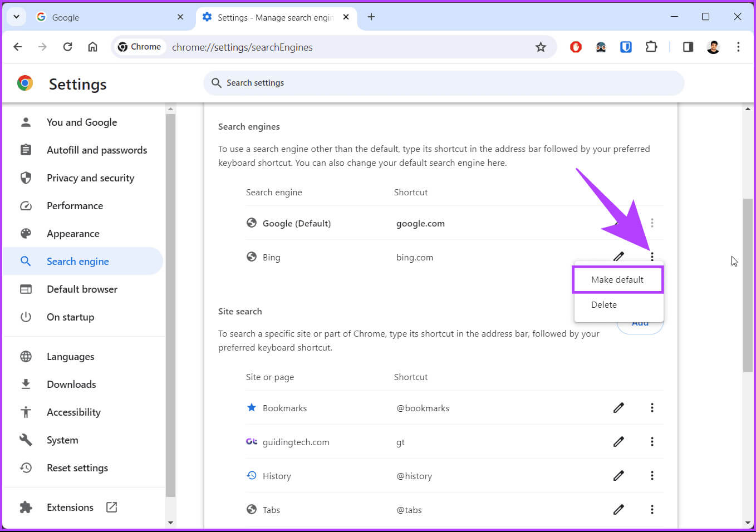Open three-dot menu for Tabs row
This screenshot has height=532, width=756.
pyautogui.click(x=652, y=510)
